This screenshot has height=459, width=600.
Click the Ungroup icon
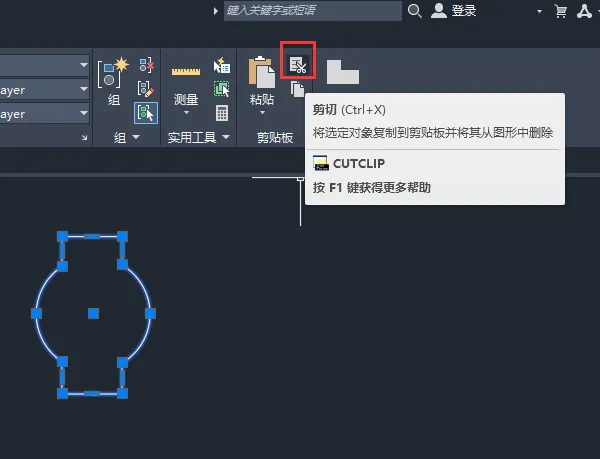coord(146,65)
